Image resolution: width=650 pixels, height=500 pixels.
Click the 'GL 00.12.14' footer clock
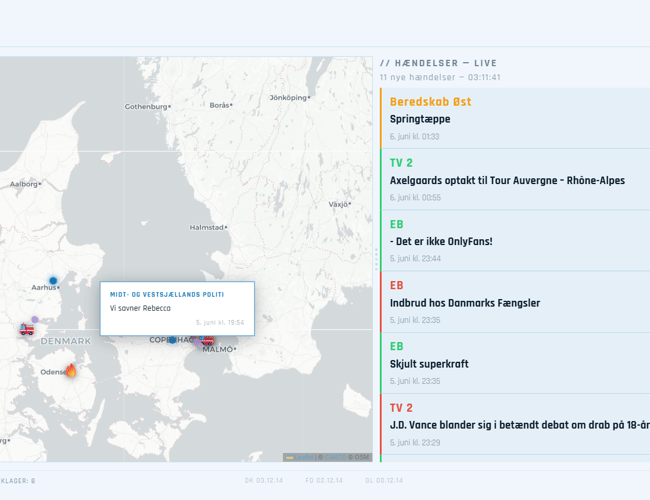[384, 480]
